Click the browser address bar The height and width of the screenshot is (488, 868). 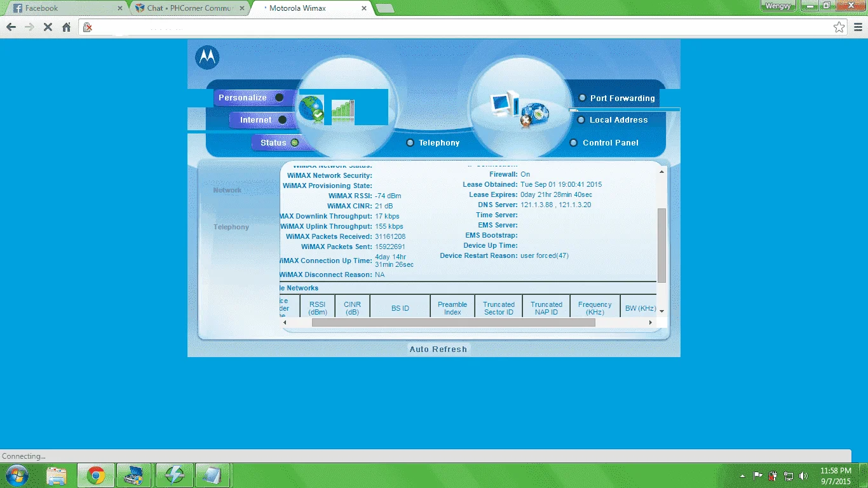coord(464,27)
